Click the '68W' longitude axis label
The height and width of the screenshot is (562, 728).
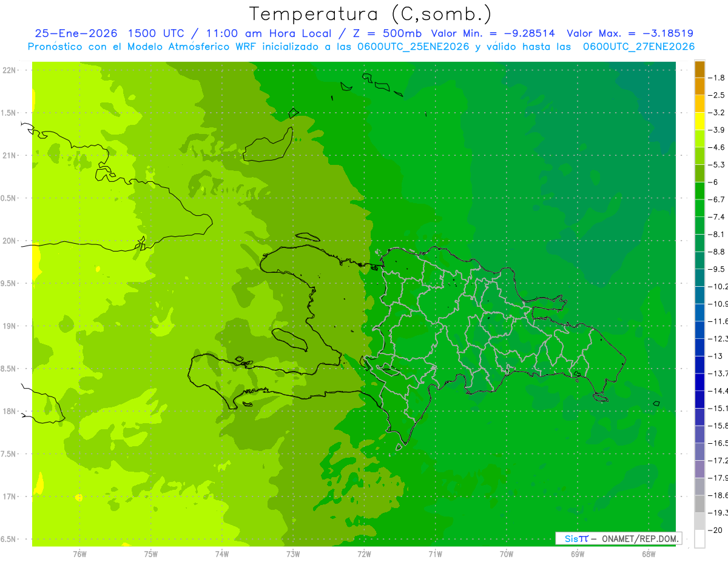649,554
